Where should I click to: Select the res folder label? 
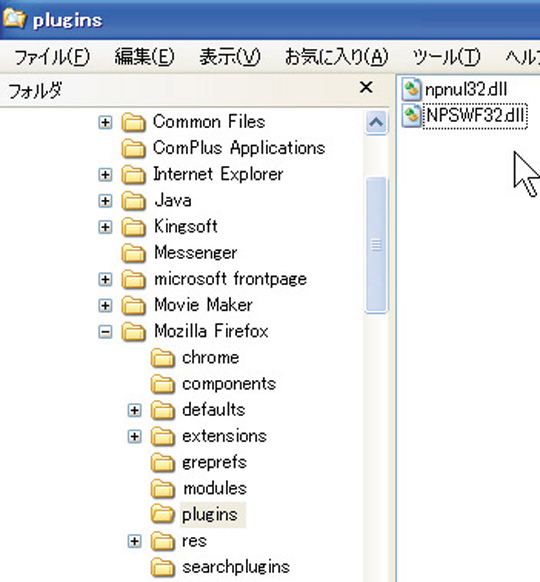click(194, 541)
